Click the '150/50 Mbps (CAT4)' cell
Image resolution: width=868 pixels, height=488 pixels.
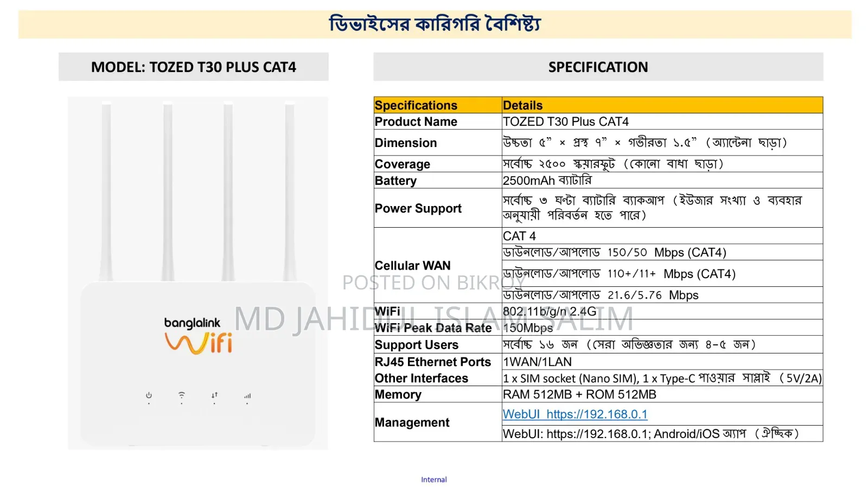tap(662, 252)
